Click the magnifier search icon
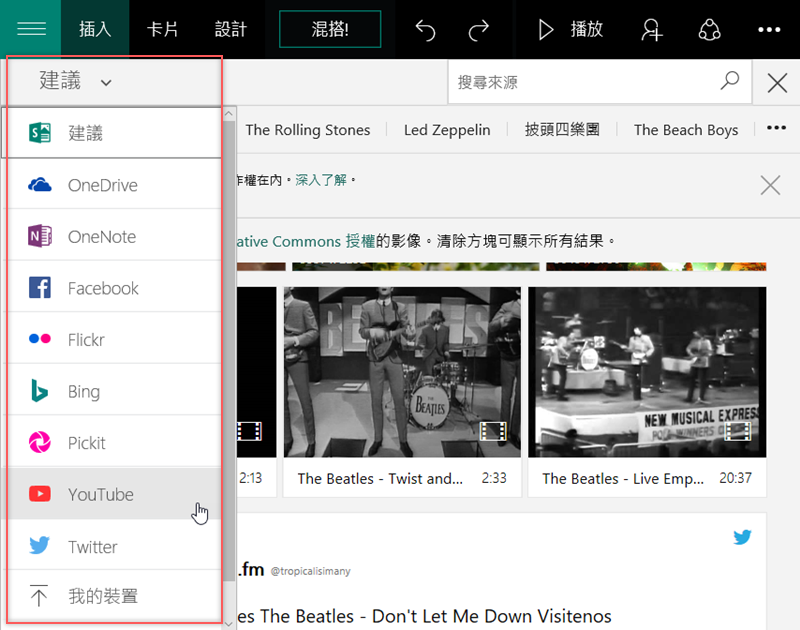The width and height of the screenshot is (800, 630). click(x=730, y=81)
